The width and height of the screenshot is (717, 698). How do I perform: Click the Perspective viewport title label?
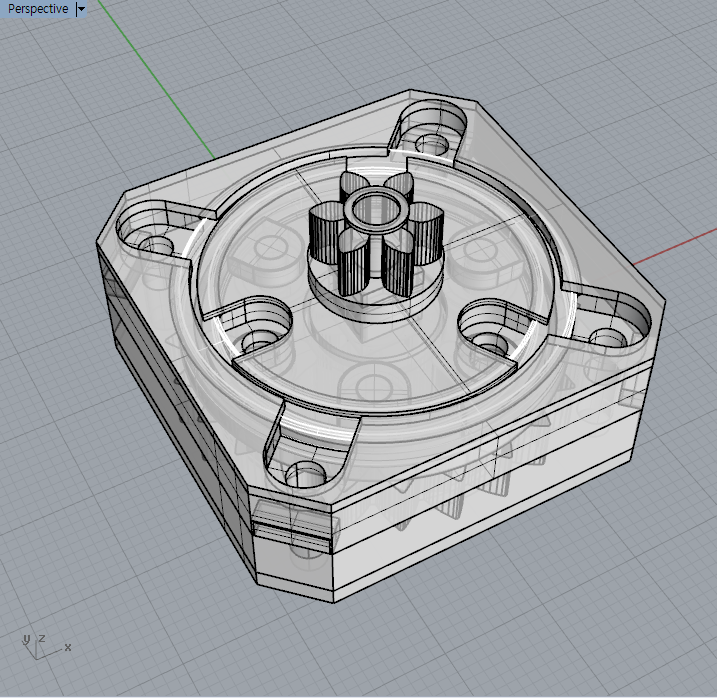(x=38, y=9)
